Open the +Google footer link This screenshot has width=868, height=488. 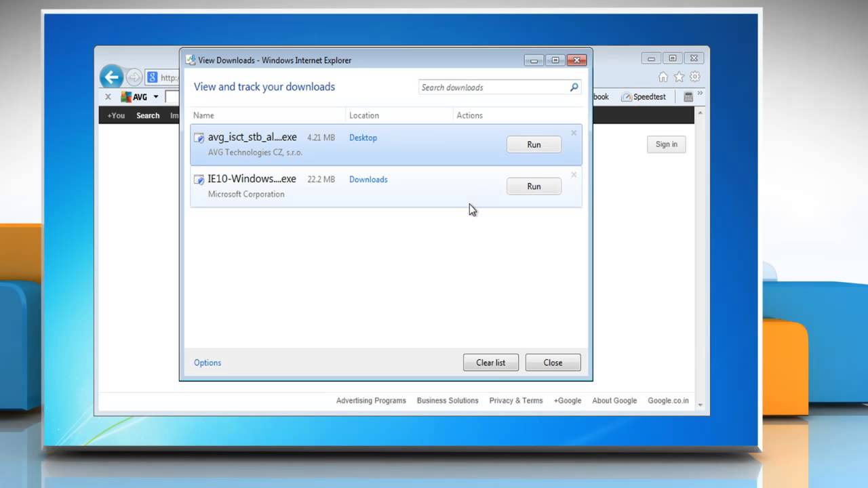point(568,401)
